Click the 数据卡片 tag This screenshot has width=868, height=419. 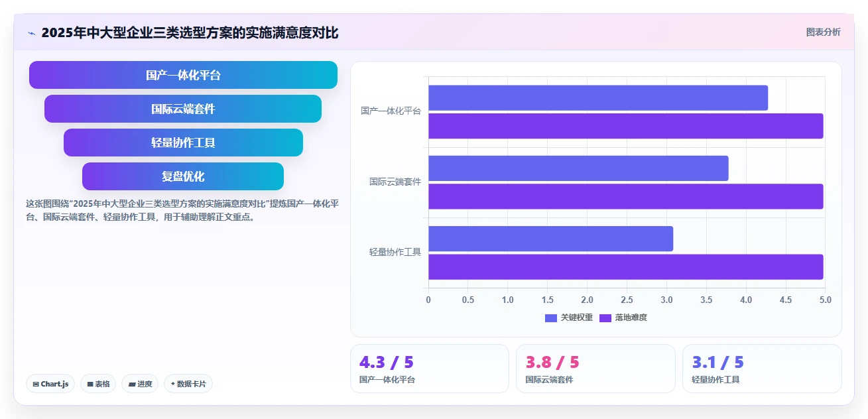188,384
